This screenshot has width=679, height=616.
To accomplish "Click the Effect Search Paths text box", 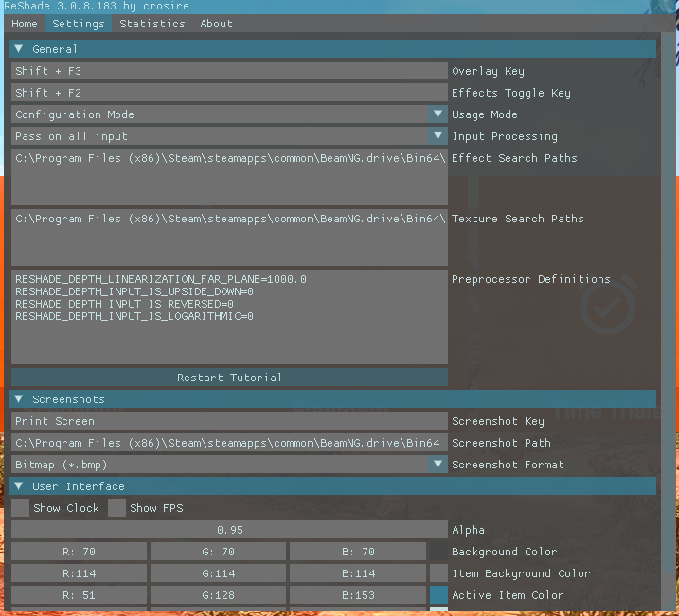I will point(229,177).
